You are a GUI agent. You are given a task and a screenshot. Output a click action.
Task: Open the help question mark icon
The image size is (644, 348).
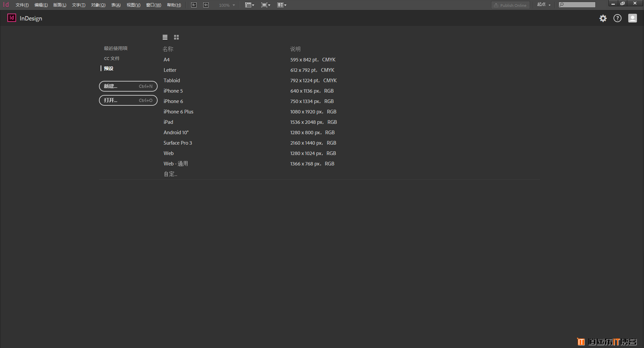pos(618,18)
